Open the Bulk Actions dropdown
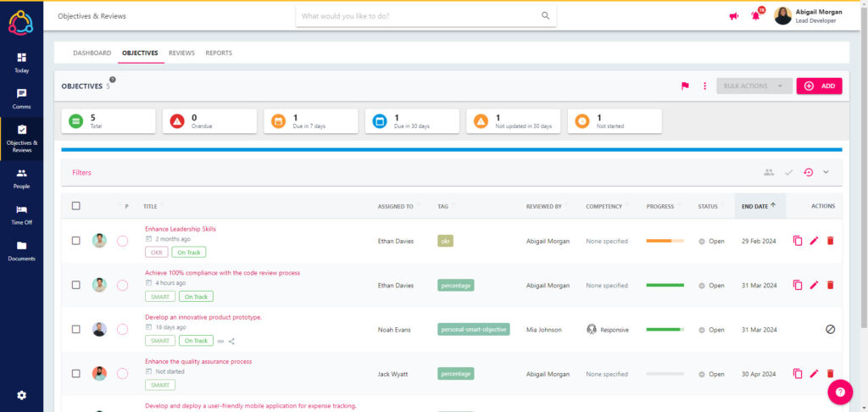The width and height of the screenshot is (868, 412). tap(754, 86)
